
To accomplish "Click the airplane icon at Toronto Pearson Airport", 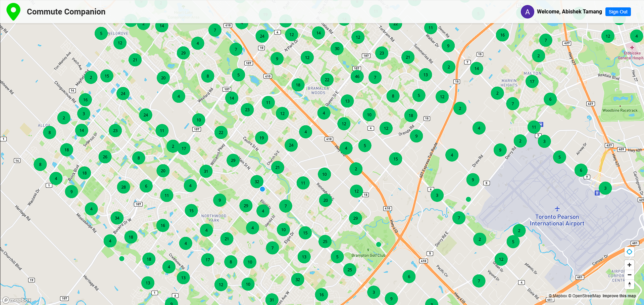I will [557, 209].
